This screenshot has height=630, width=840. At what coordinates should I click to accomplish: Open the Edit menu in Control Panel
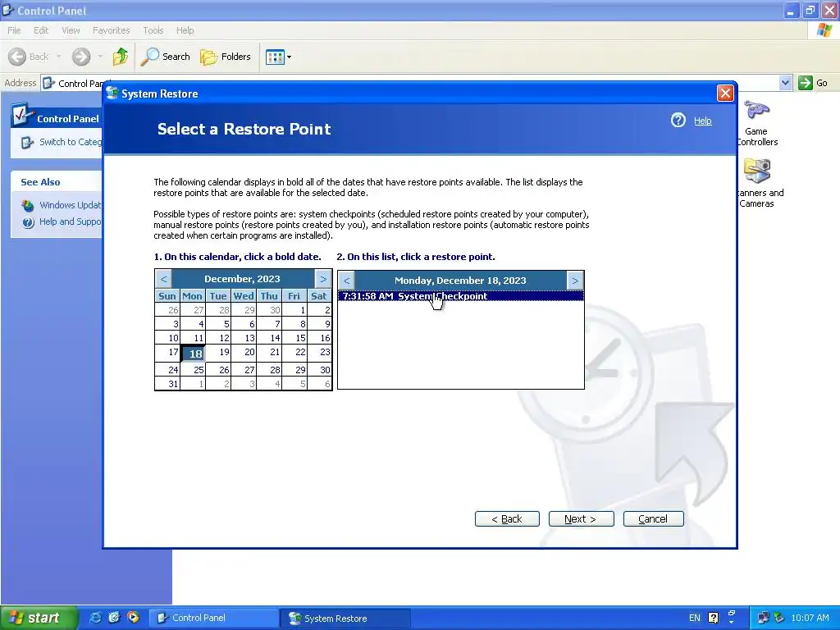[x=41, y=30]
